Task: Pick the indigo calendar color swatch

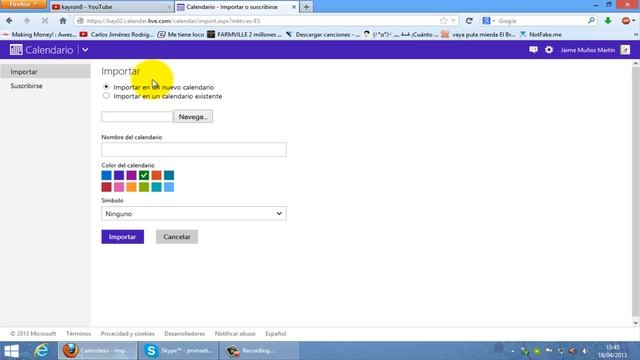Action: click(119, 175)
